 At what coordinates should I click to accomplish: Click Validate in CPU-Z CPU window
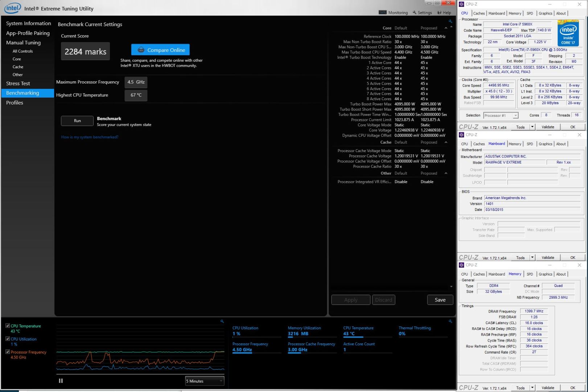(x=548, y=127)
